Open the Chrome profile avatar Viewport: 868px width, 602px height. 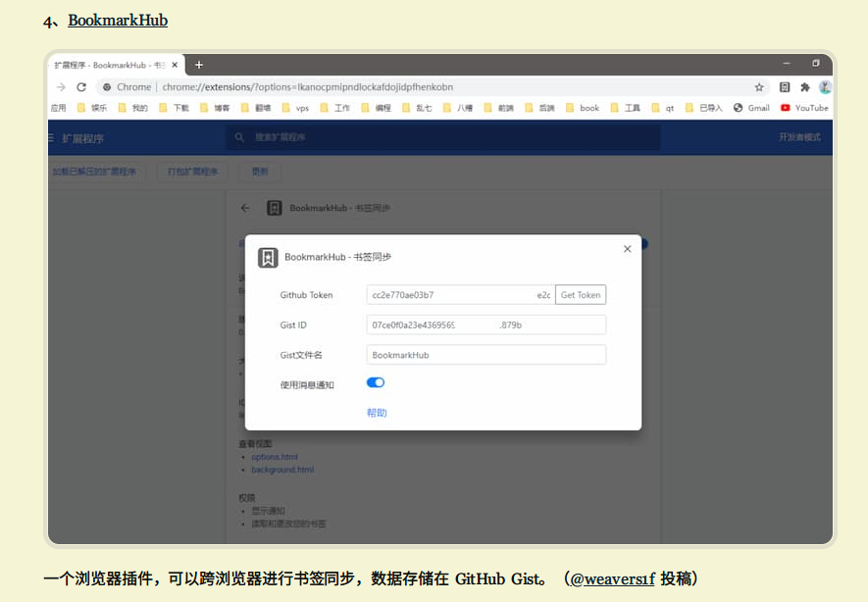(825, 87)
